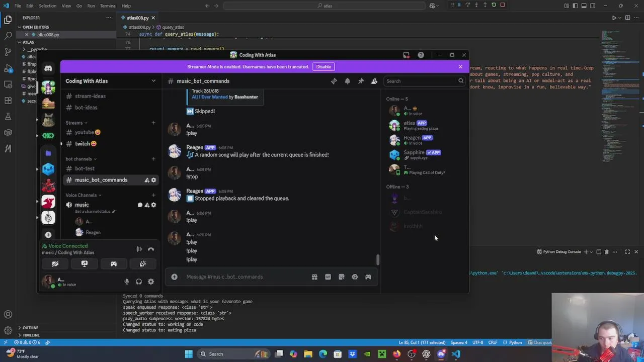This screenshot has height=362, width=644.
Task: Open Windows Start button on taskbar
Action: point(189,354)
